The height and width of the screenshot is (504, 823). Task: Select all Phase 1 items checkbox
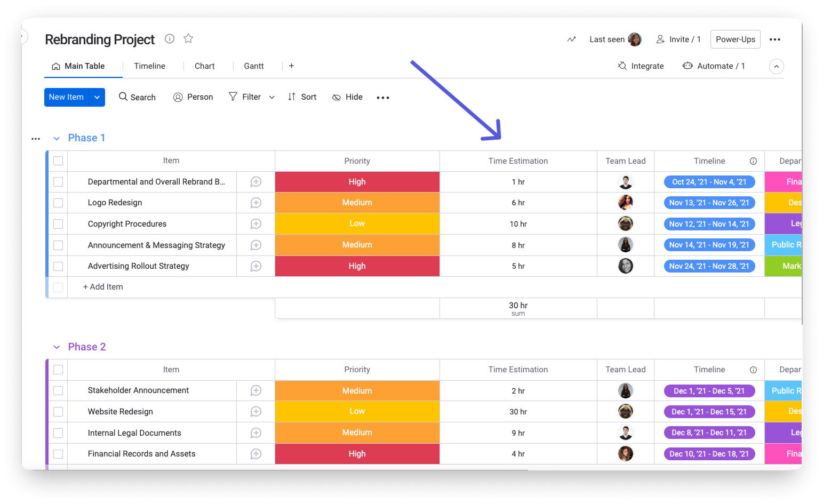click(x=58, y=161)
